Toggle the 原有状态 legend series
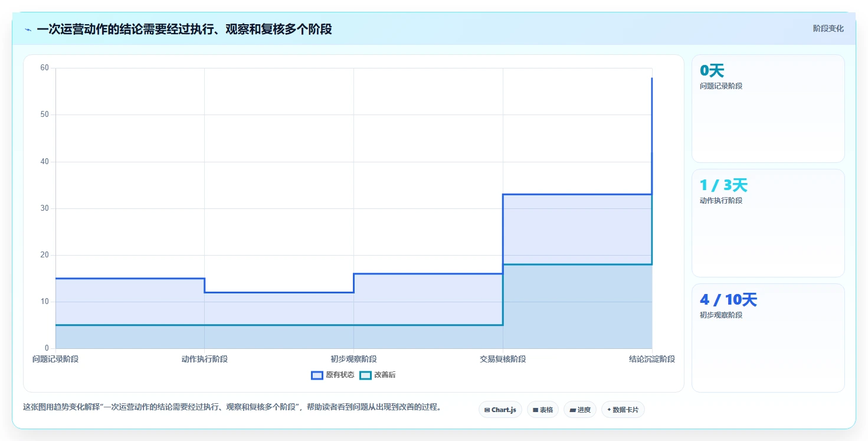The image size is (868, 441). pyautogui.click(x=333, y=375)
